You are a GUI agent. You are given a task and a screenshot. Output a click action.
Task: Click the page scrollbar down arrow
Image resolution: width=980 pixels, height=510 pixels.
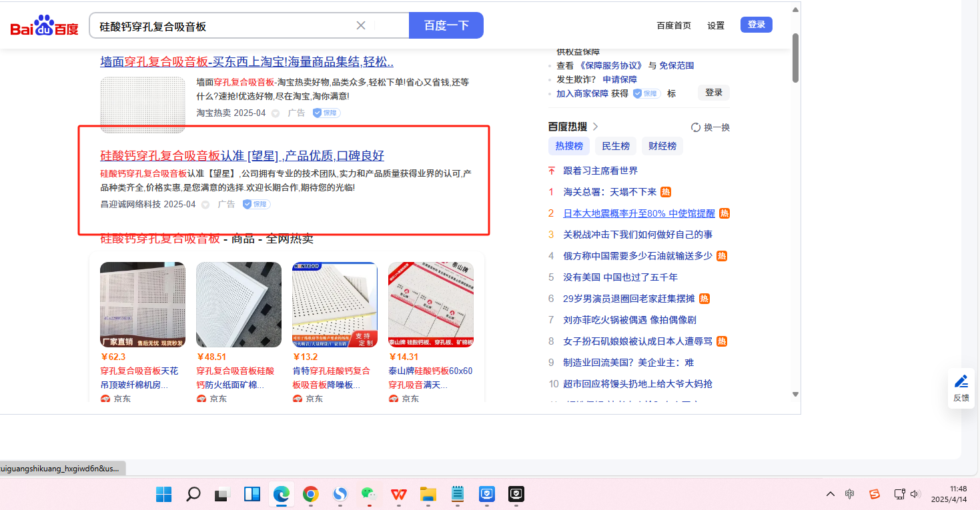click(x=795, y=394)
